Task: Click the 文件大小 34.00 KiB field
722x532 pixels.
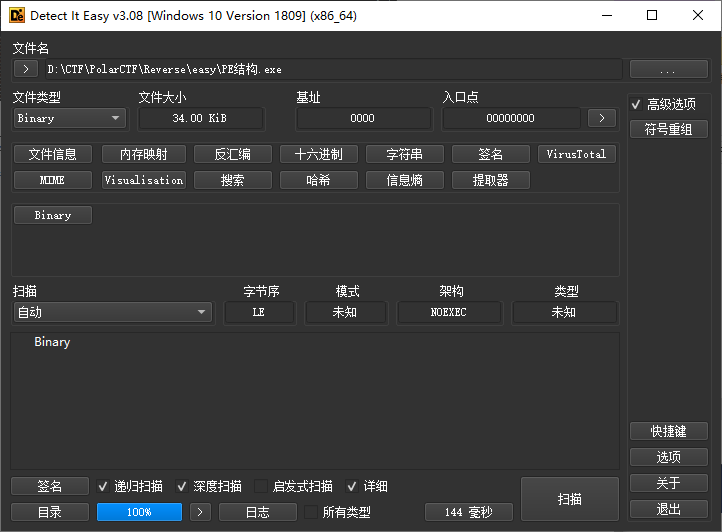Action: click(x=201, y=118)
